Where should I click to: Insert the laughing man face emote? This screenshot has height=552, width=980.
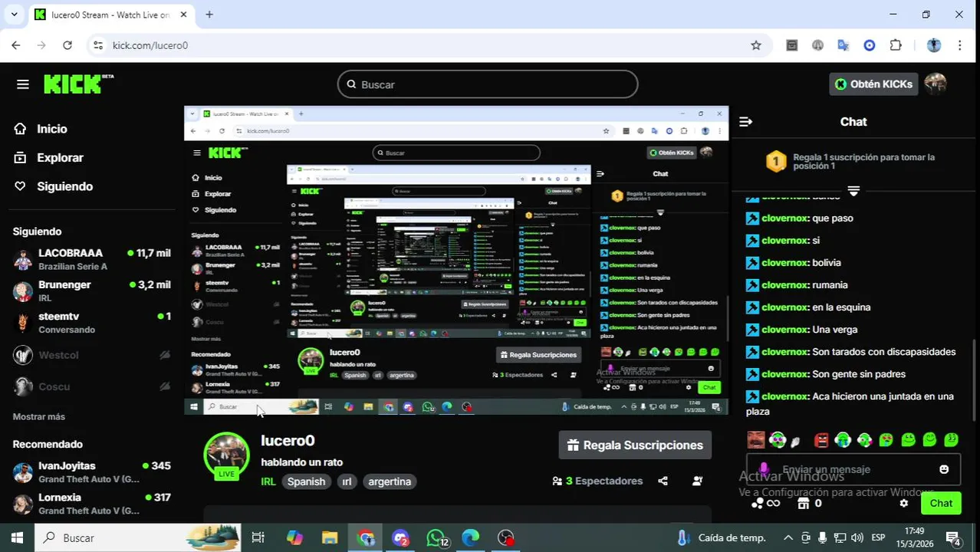(756, 440)
